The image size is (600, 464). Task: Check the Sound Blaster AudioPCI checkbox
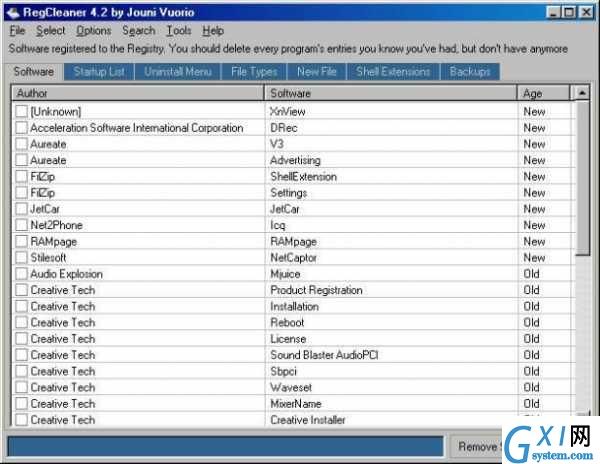(x=21, y=355)
